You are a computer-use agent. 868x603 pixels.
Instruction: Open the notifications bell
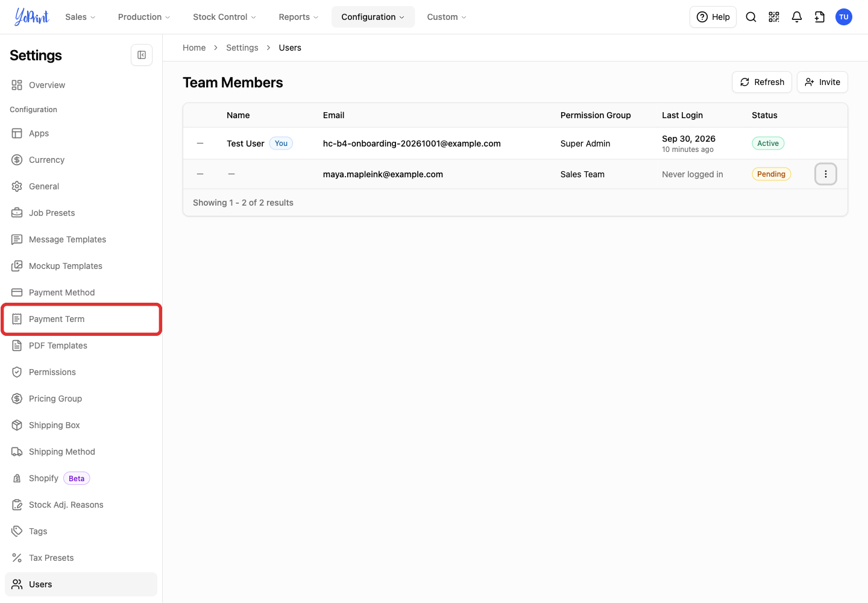tap(797, 17)
